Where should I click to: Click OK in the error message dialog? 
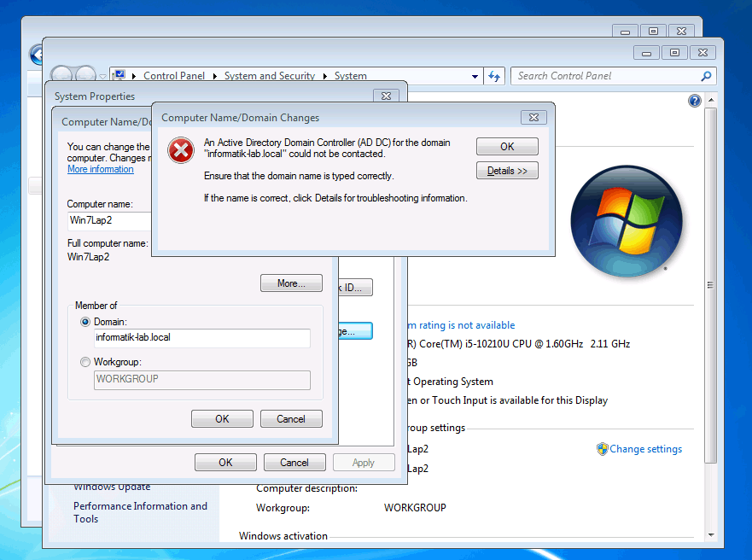(x=507, y=147)
